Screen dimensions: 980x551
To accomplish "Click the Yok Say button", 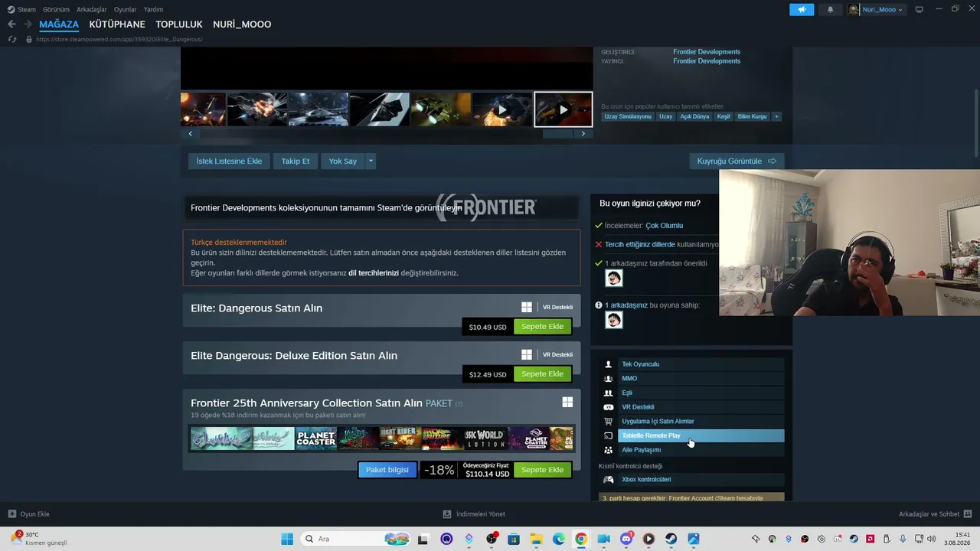I will pyautogui.click(x=343, y=161).
